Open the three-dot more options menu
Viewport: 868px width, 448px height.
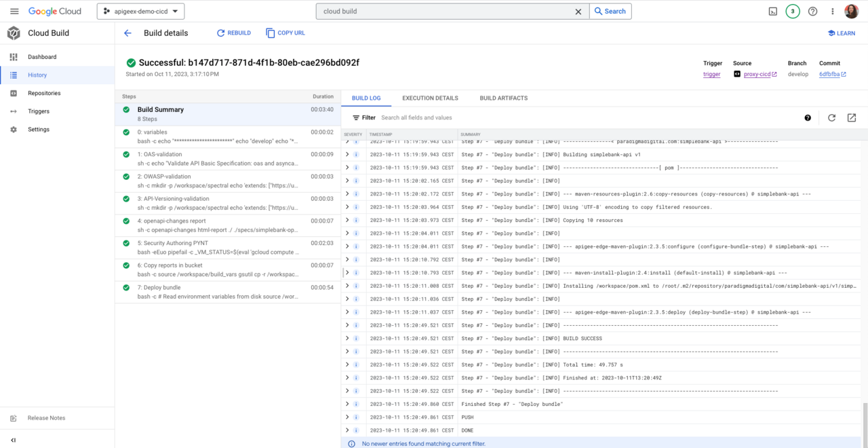[832, 12]
